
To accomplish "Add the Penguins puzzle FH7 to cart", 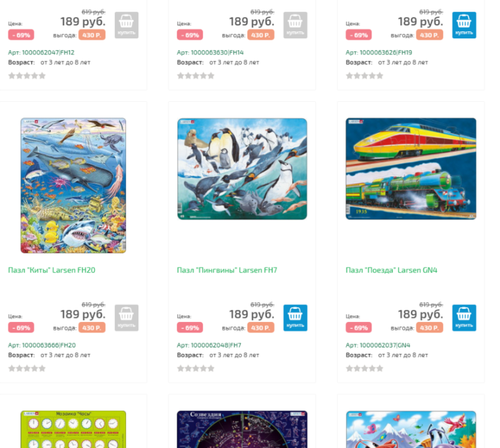I will (295, 317).
